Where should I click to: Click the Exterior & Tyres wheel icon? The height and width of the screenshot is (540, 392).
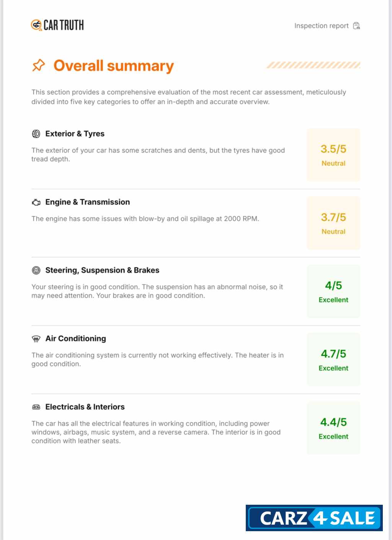36,134
